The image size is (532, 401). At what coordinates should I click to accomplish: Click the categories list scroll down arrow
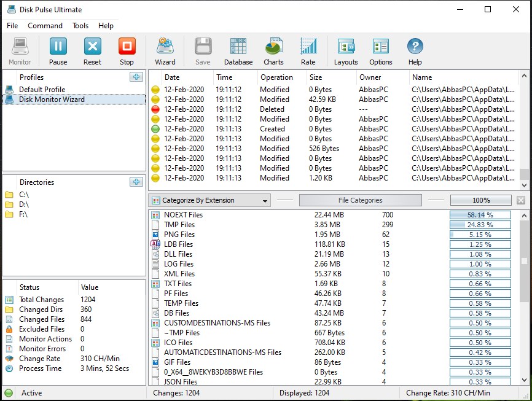point(524,380)
